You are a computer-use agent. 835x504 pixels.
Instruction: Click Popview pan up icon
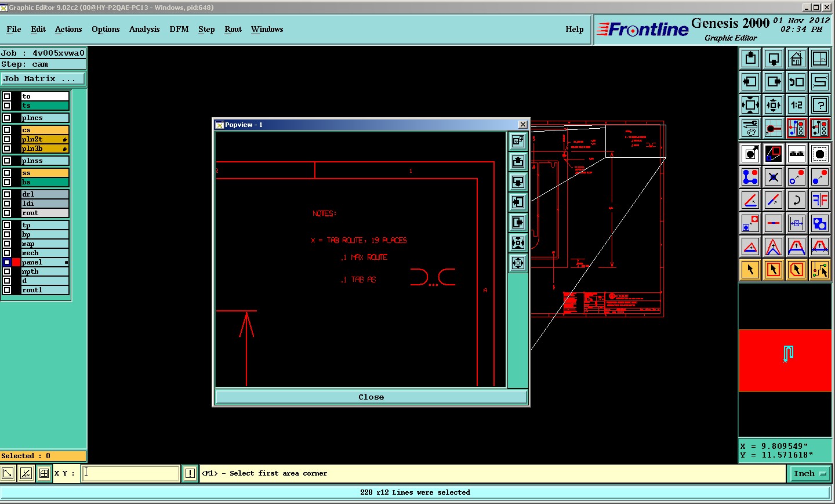(x=518, y=162)
